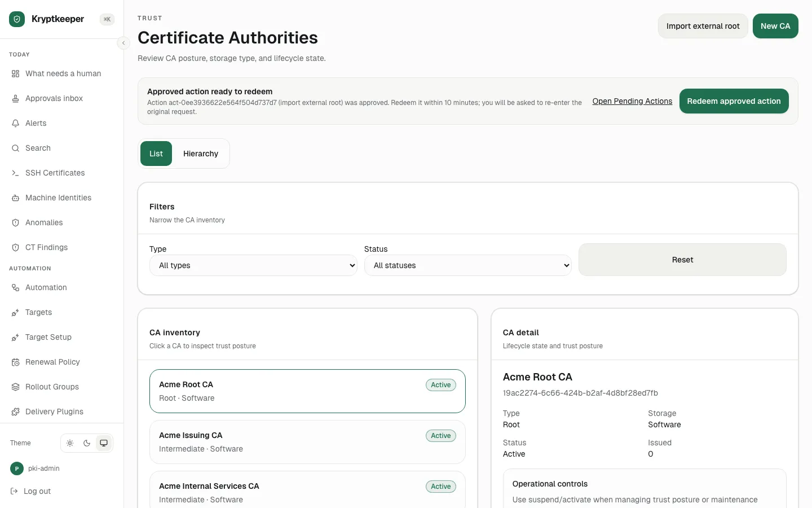
Task: Click the Import external root button
Action: pyautogui.click(x=703, y=26)
